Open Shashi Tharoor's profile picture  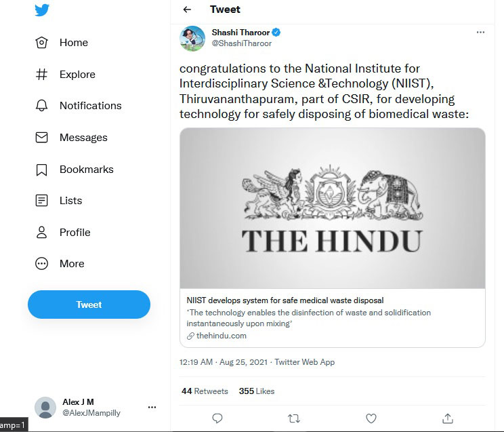[x=192, y=39]
